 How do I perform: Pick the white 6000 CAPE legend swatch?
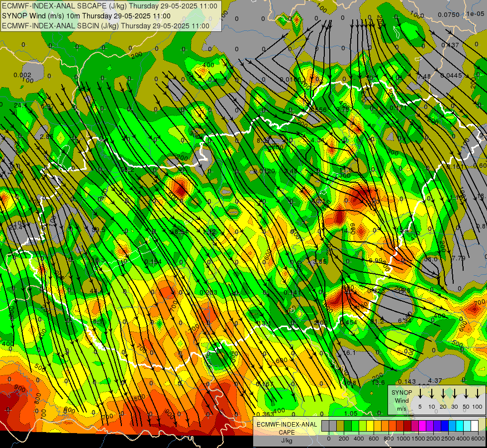click(x=474, y=426)
